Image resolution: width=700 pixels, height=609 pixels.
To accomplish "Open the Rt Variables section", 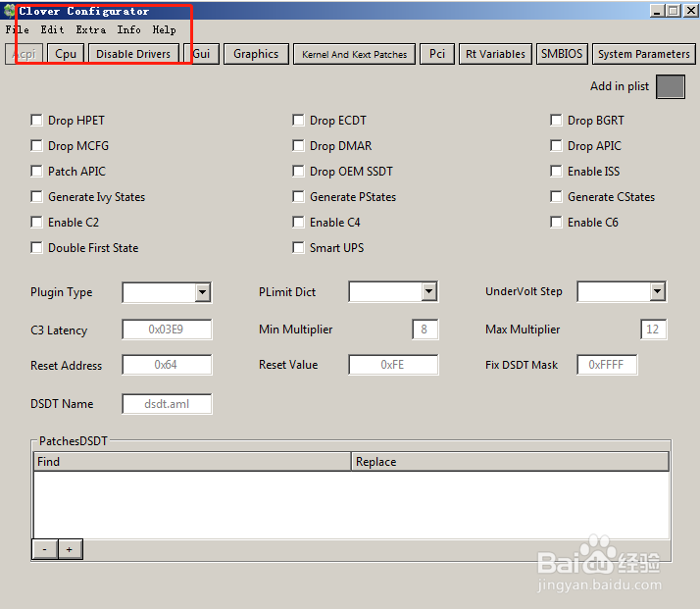I will pyautogui.click(x=495, y=54).
